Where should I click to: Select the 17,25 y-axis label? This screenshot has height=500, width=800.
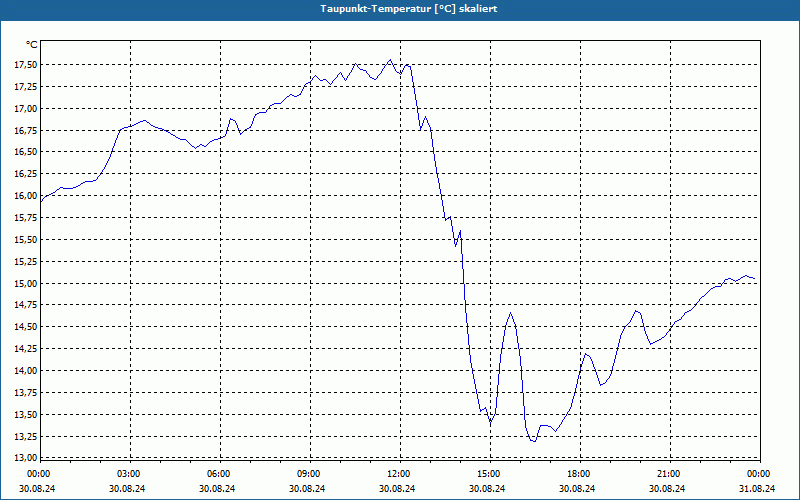26,87
